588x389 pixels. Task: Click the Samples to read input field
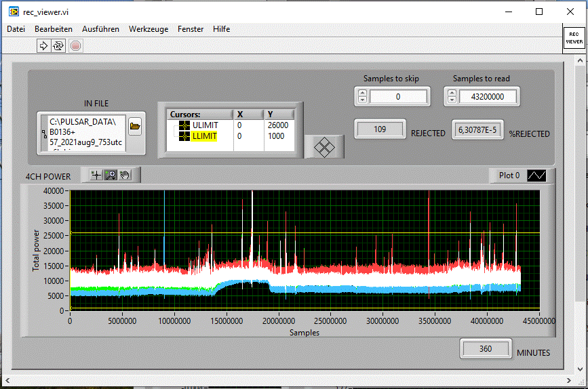point(488,97)
